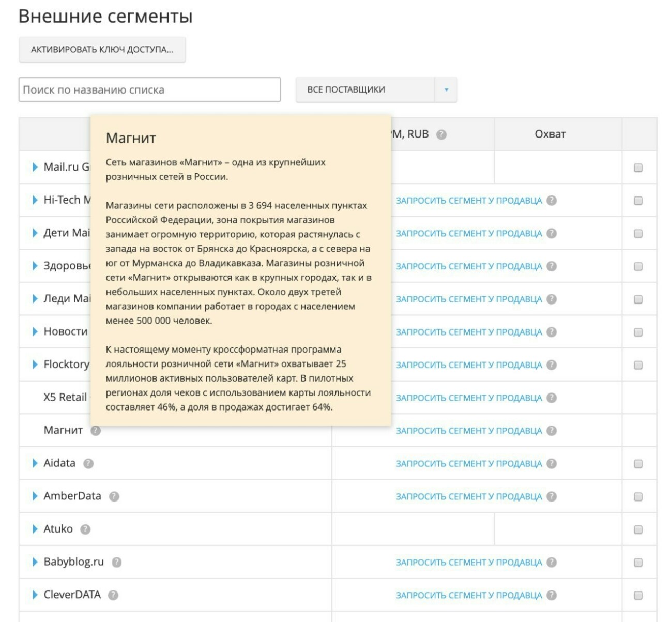
Task: Expand the CleverDATA row
Action: 35,595
